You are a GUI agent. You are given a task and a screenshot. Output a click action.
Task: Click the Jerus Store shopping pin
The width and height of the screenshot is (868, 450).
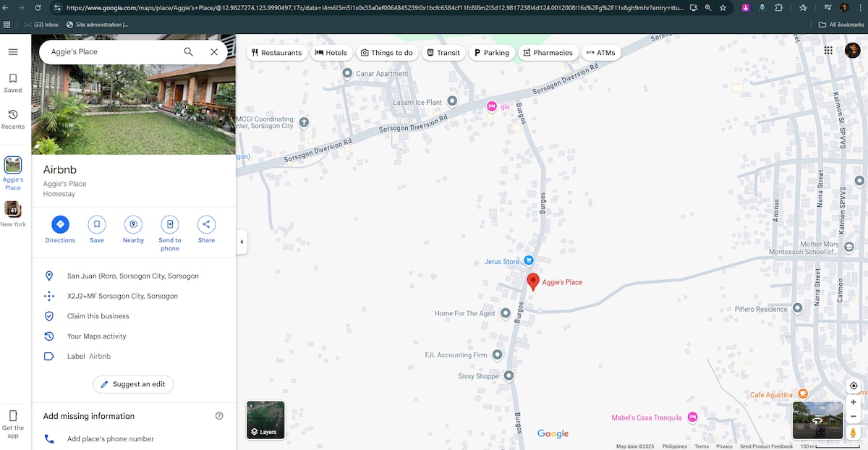(529, 260)
